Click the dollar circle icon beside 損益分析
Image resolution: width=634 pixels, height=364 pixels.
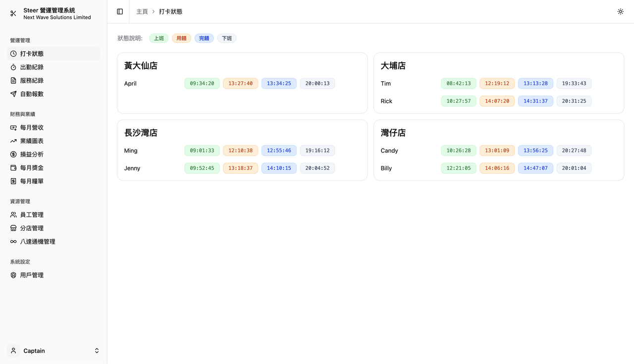click(13, 154)
